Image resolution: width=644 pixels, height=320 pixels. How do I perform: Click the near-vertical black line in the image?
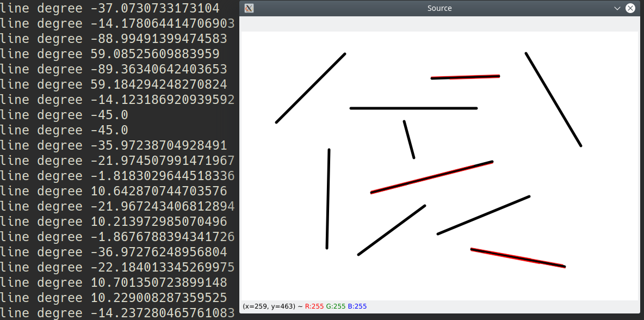[x=328, y=199]
